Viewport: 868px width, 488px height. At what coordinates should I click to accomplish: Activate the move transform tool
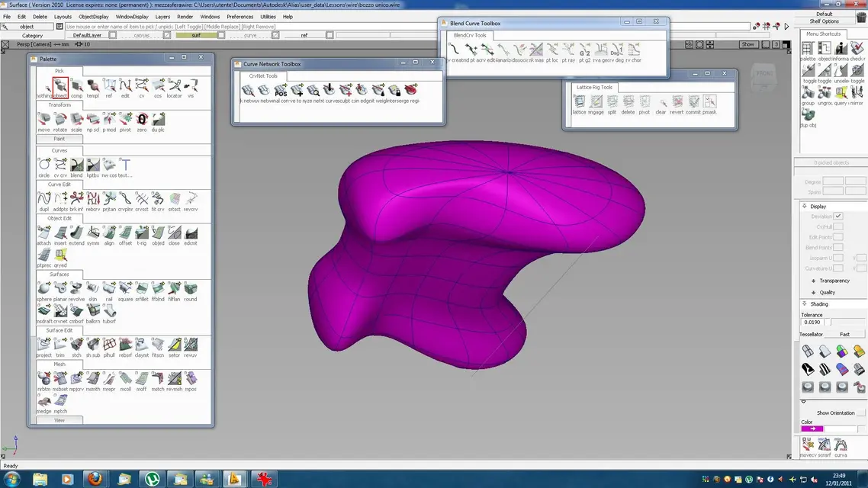click(43, 122)
